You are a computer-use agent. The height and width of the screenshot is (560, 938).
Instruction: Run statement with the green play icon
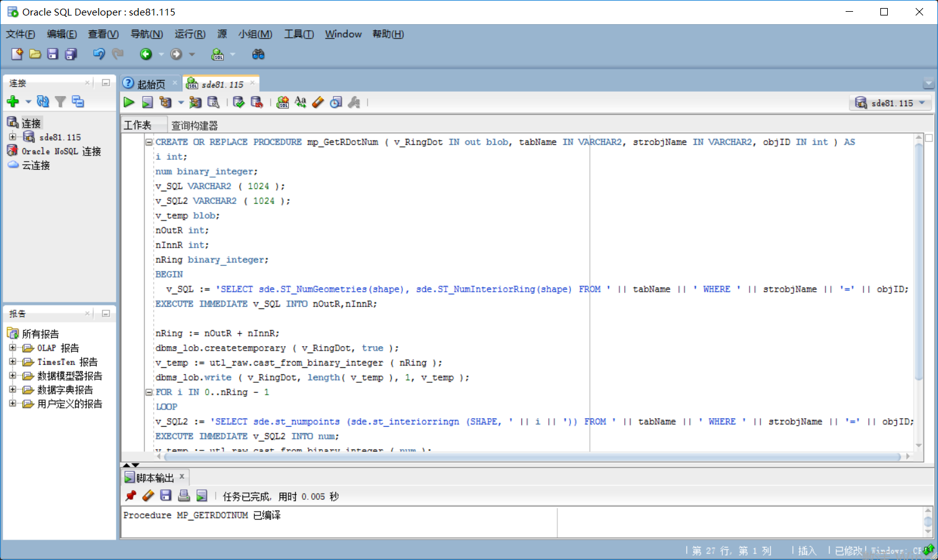coord(129,102)
